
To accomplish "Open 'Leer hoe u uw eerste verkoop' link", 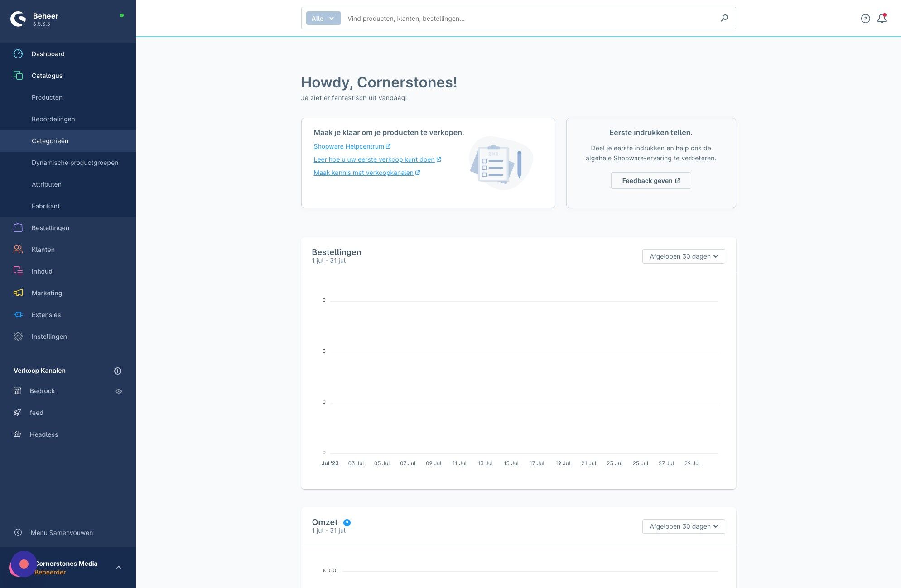I will (377, 159).
